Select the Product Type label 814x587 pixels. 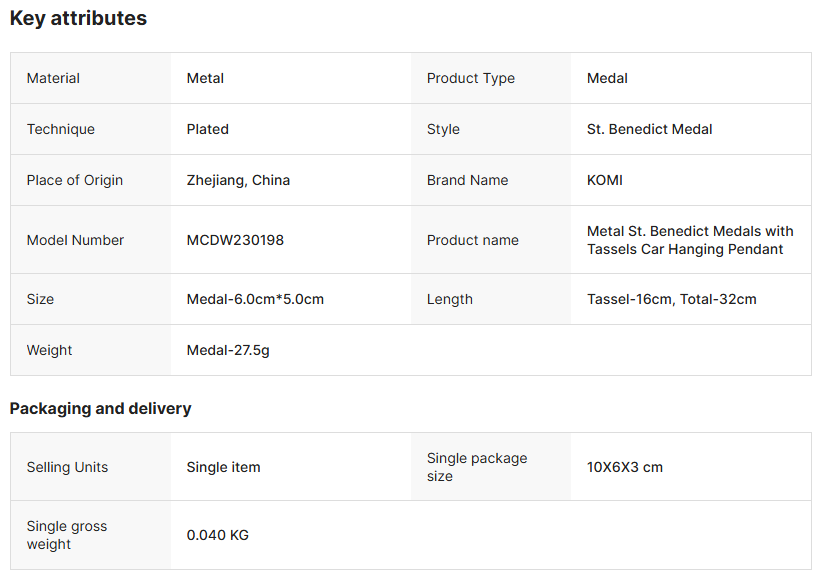pos(471,78)
